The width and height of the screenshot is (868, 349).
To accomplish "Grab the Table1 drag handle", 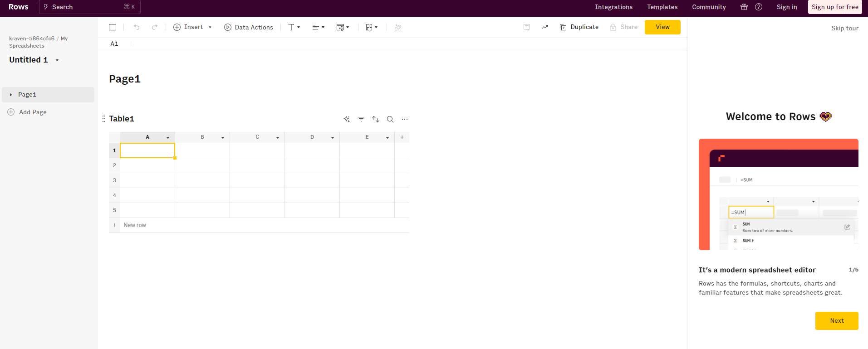I will pos(104,119).
